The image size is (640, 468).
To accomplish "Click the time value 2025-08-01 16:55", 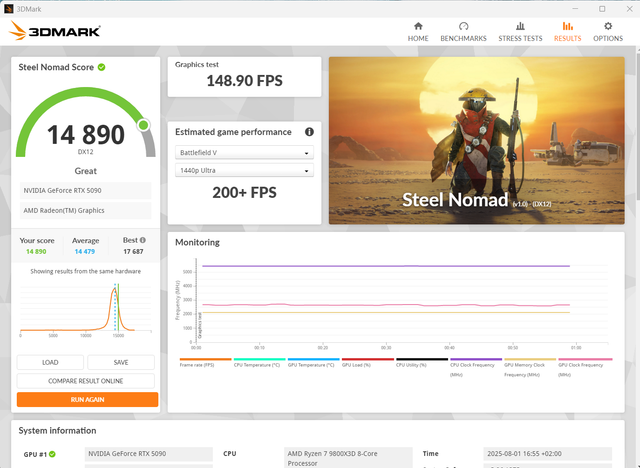I will coord(547,454).
